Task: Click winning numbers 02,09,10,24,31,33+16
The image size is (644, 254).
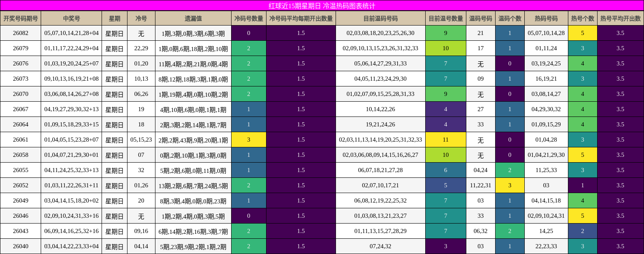Action: 72,216
